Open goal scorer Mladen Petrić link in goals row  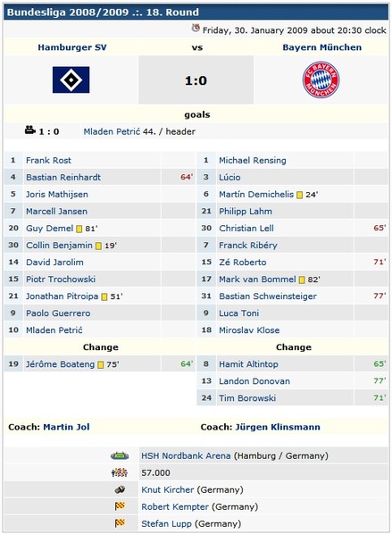click(x=112, y=132)
